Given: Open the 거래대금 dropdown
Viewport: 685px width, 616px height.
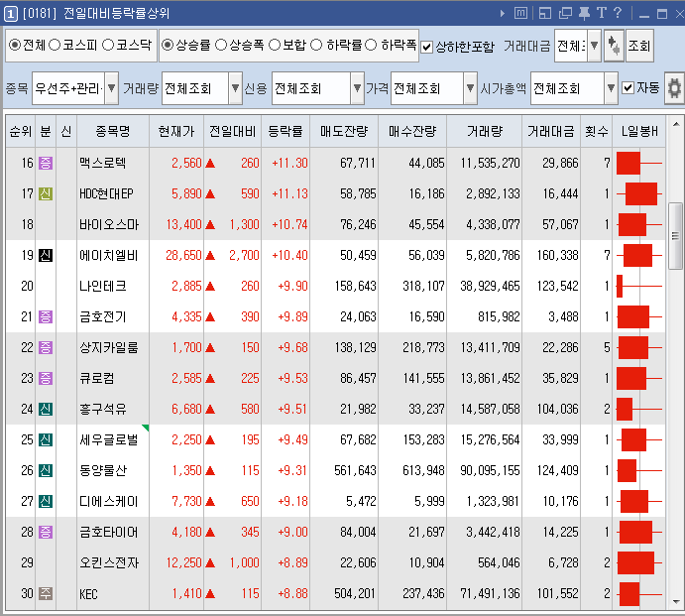Looking at the screenshot, I should (x=594, y=46).
